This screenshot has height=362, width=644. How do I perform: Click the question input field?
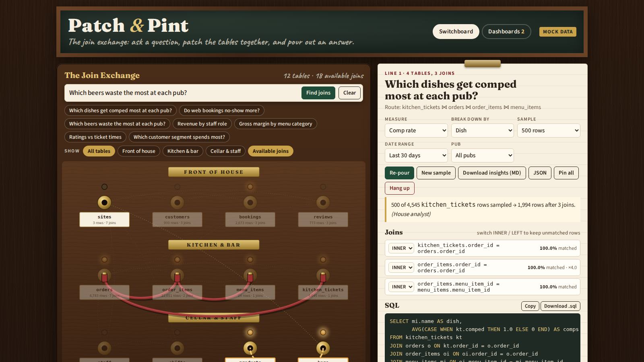(184, 93)
